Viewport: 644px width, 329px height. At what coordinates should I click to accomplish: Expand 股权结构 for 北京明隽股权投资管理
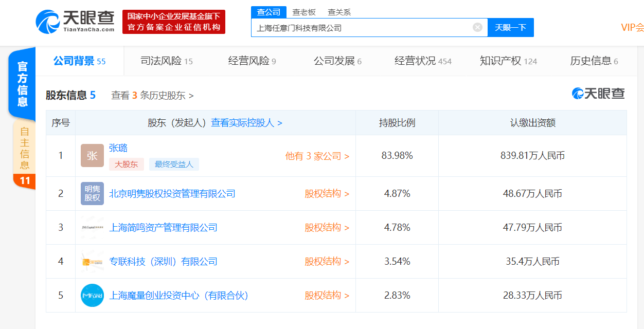click(x=327, y=194)
